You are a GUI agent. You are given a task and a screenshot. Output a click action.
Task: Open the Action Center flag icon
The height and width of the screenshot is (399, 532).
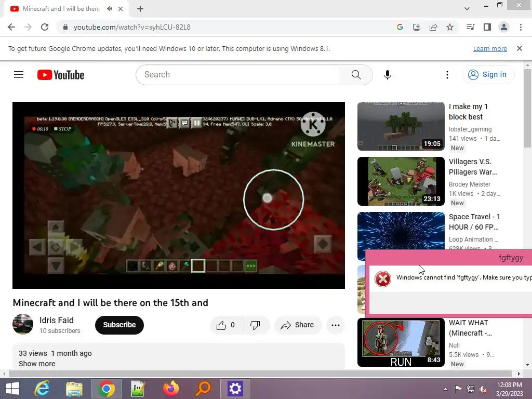[x=458, y=389]
